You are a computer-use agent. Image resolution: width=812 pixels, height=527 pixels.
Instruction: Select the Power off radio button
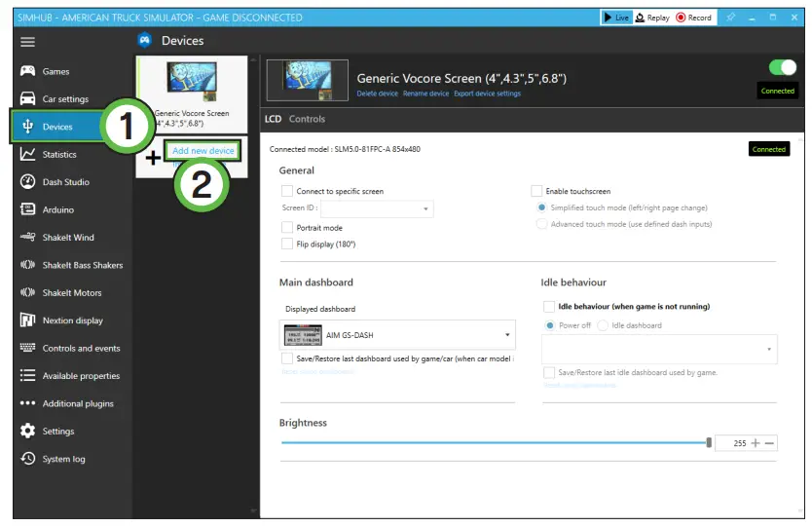click(x=550, y=325)
